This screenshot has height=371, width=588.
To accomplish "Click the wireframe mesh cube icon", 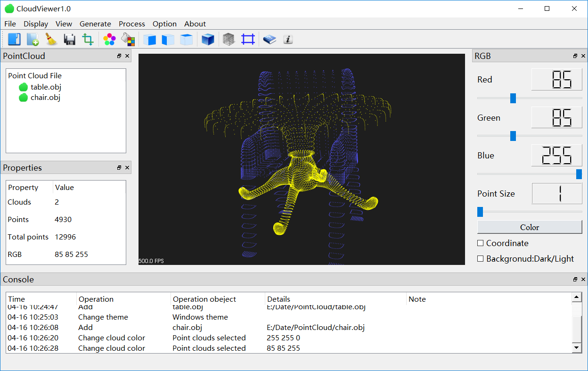I will [x=229, y=39].
